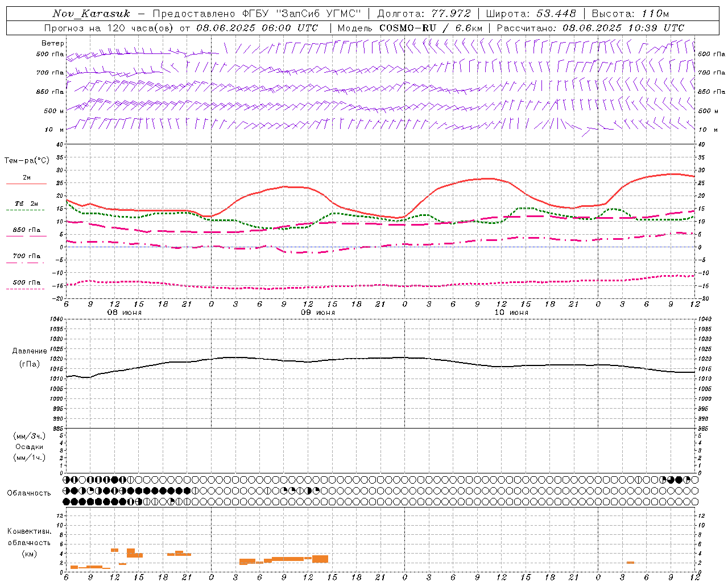This screenshot has width=728, height=582.
Task: Click the (км) unit label
Action: tap(29, 554)
